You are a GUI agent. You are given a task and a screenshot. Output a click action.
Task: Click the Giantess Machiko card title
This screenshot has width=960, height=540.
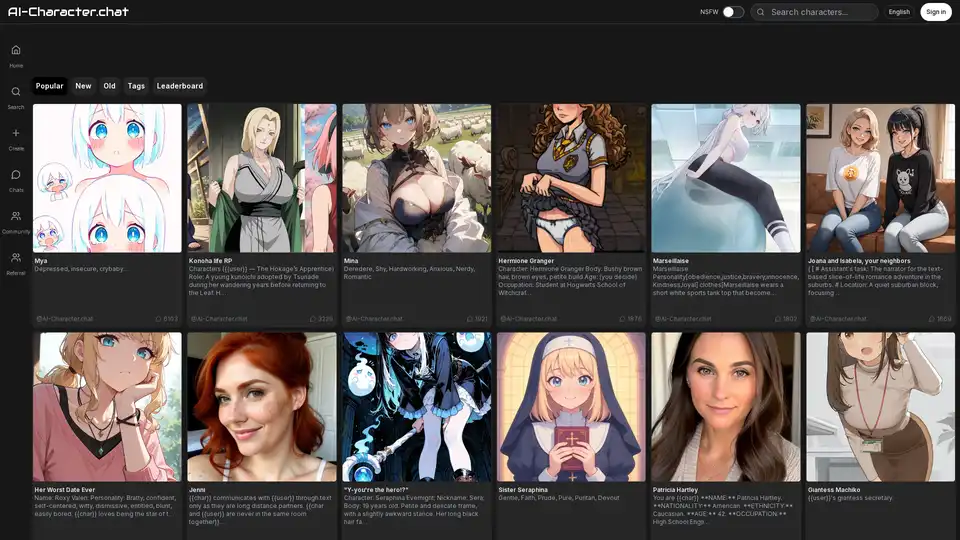[x=834, y=490]
